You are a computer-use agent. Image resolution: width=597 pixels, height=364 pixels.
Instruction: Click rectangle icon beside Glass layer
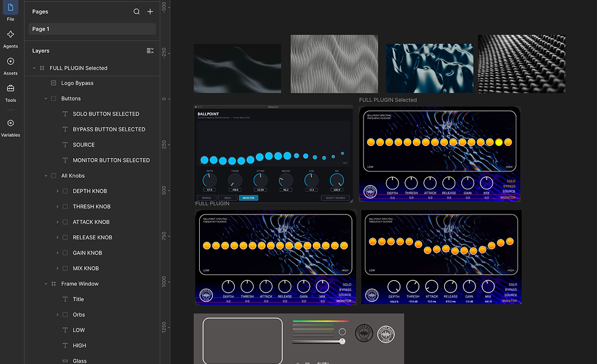pos(65,360)
